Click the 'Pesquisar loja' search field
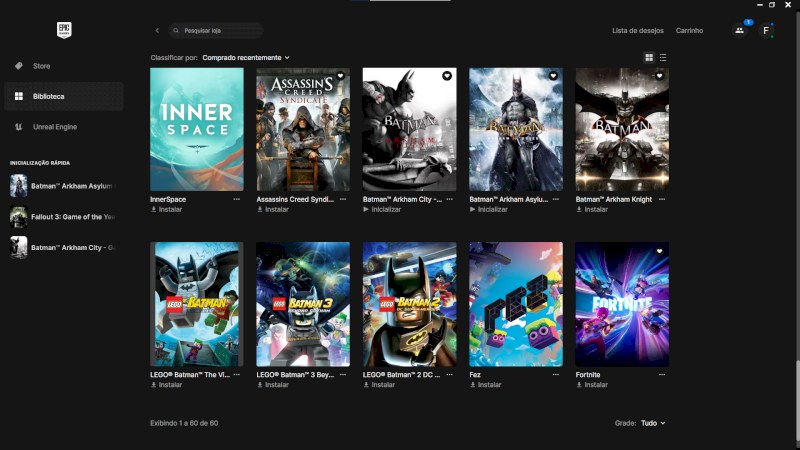 click(x=216, y=31)
